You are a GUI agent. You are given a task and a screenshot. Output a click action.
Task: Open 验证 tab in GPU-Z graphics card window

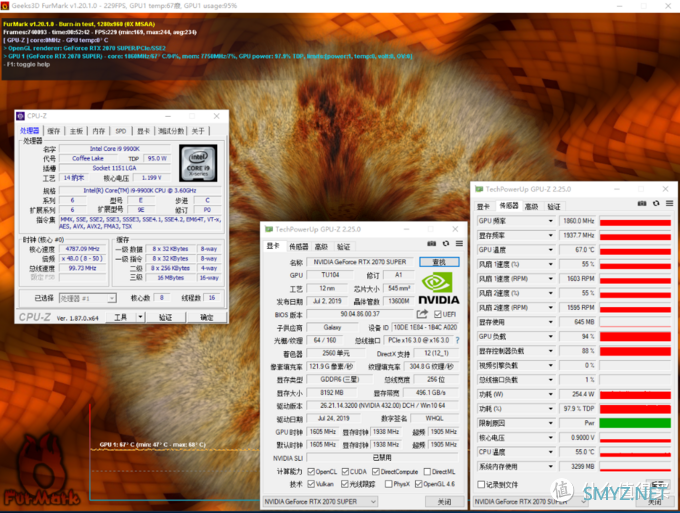(x=343, y=247)
